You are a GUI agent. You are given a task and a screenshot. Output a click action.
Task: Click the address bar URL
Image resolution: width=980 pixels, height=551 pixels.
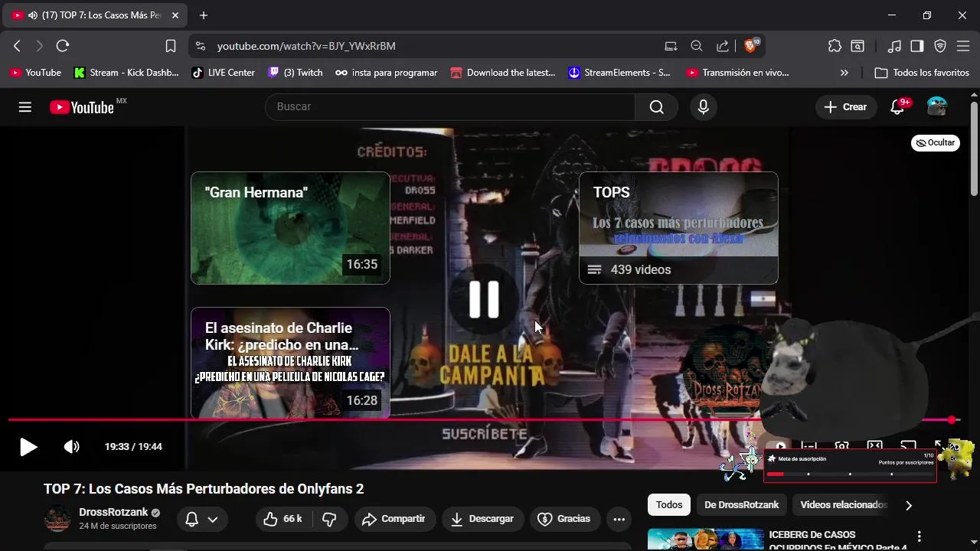coord(306,46)
